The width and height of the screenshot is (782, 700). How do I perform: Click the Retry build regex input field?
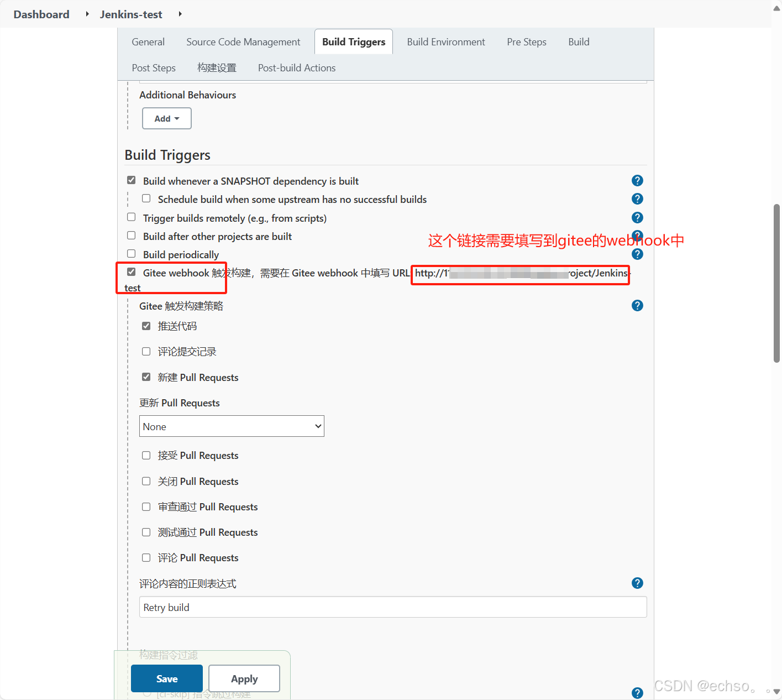tap(393, 607)
